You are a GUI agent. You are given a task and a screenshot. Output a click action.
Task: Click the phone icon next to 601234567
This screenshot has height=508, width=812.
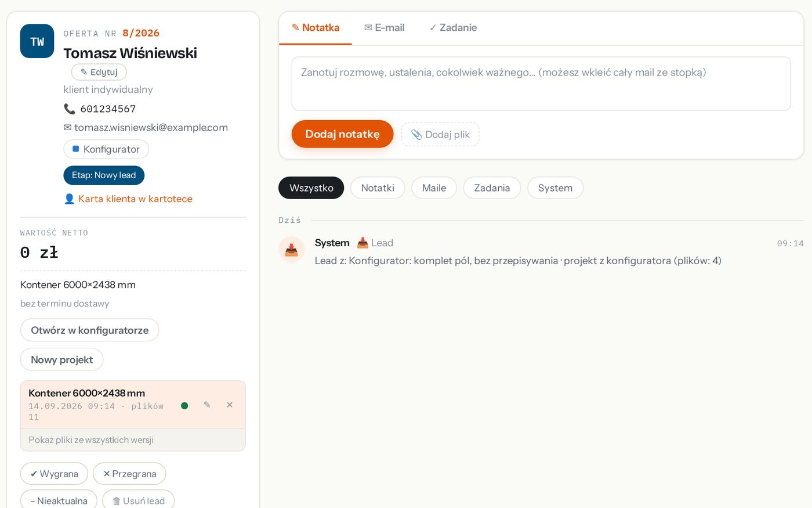click(x=70, y=109)
